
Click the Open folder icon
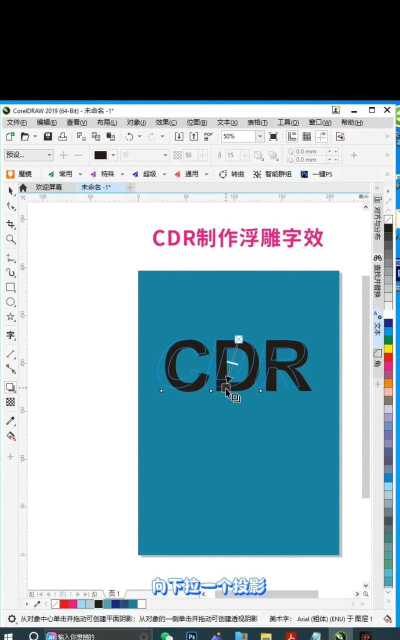[x=25, y=136]
